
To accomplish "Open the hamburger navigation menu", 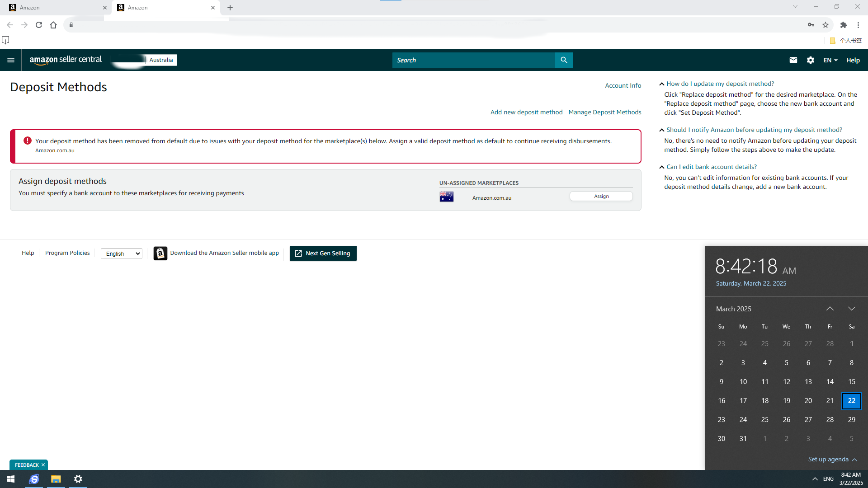I will click(11, 60).
